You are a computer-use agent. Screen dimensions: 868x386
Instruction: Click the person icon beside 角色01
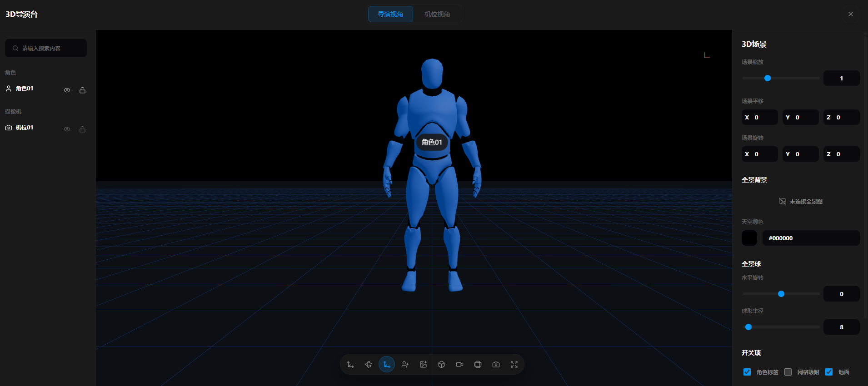coord(9,89)
